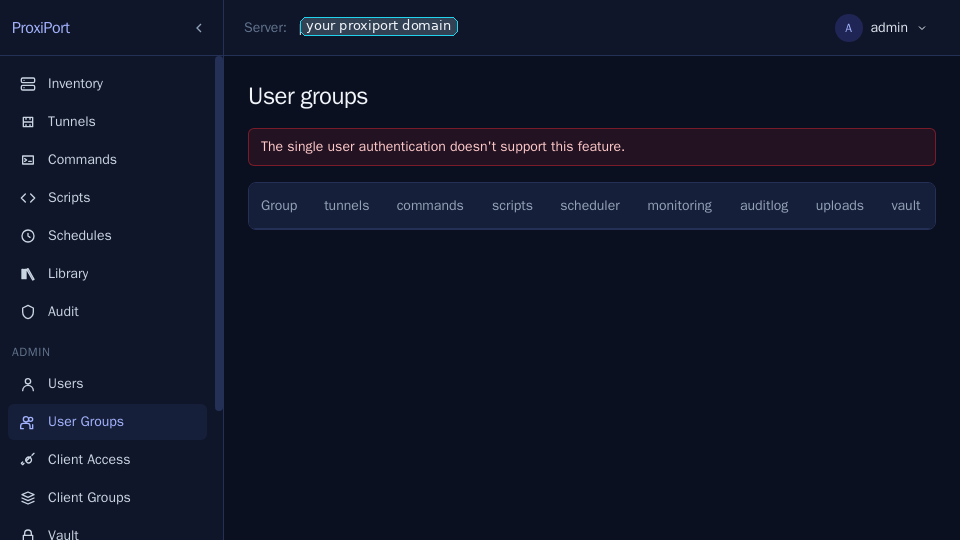Viewport: 960px width, 540px height.
Task: Click the ADMIN section label
Action: tap(31, 352)
